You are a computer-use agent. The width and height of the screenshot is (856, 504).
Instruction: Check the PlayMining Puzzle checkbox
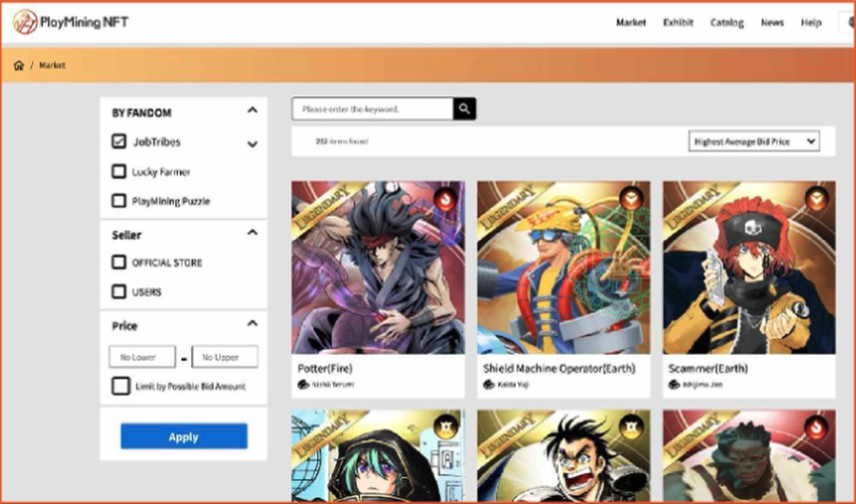(118, 201)
